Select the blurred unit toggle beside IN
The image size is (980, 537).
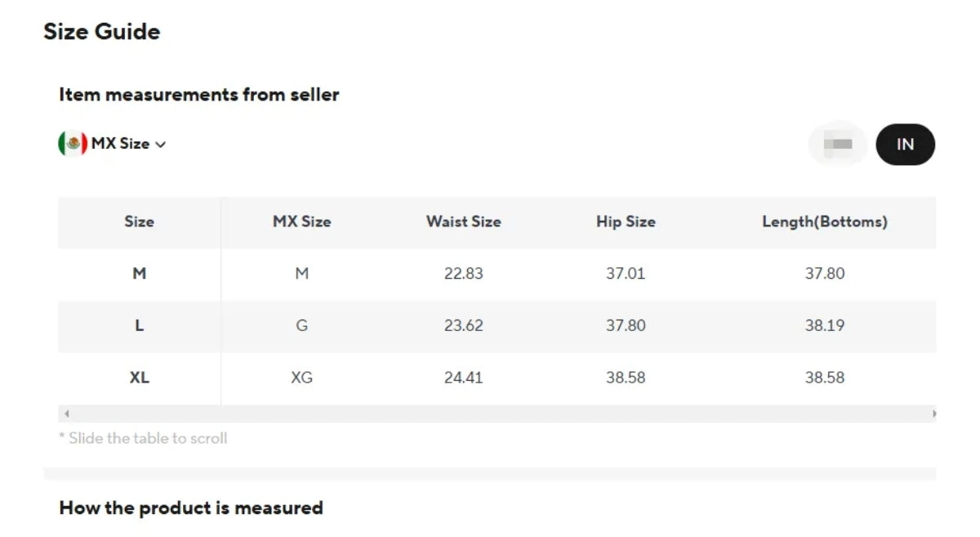pyautogui.click(x=838, y=145)
